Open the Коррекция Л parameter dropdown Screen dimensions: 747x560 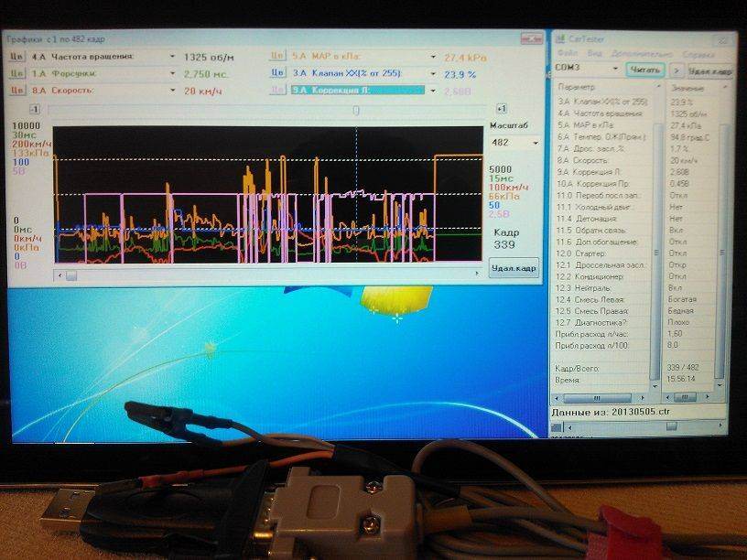(x=431, y=91)
